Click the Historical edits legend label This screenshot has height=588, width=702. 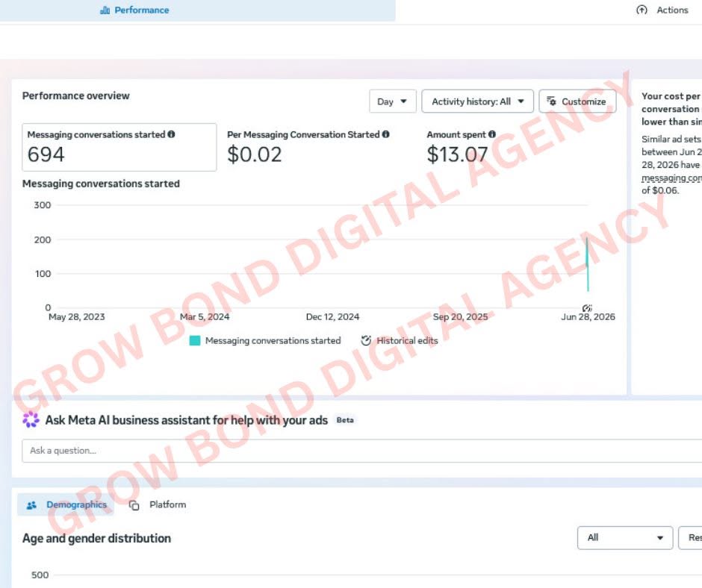(x=407, y=340)
